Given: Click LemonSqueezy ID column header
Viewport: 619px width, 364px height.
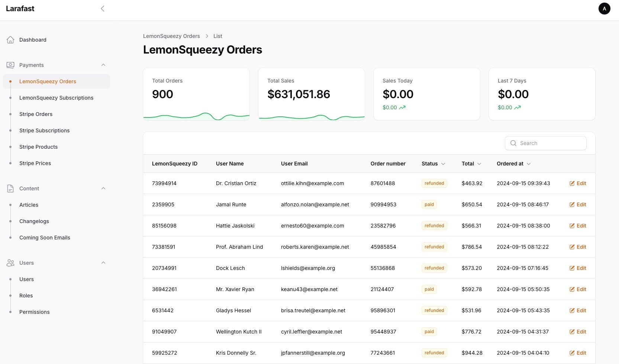Looking at the screenshot, I should [x=175, y=164].
